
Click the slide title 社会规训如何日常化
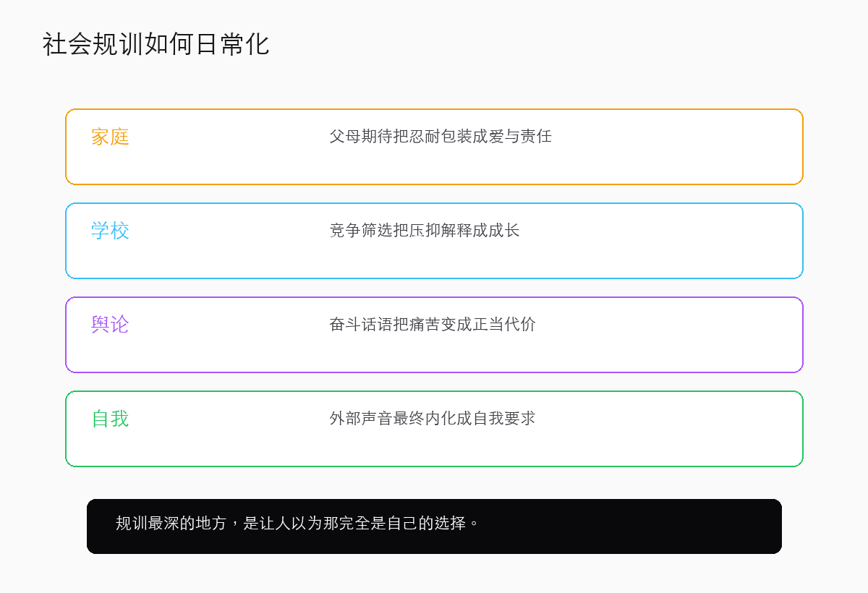coord(156,44)
